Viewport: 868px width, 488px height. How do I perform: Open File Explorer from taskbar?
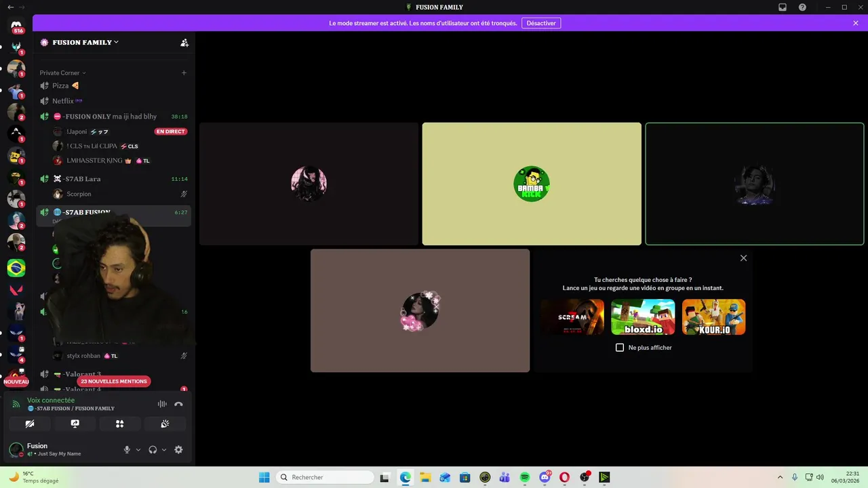pyautogui.click(x=425, y=477)
